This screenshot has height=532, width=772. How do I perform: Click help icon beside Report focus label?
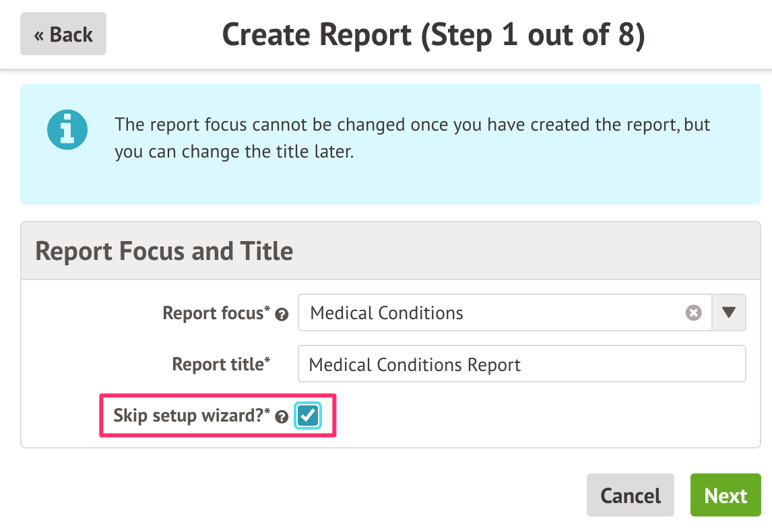282,314
